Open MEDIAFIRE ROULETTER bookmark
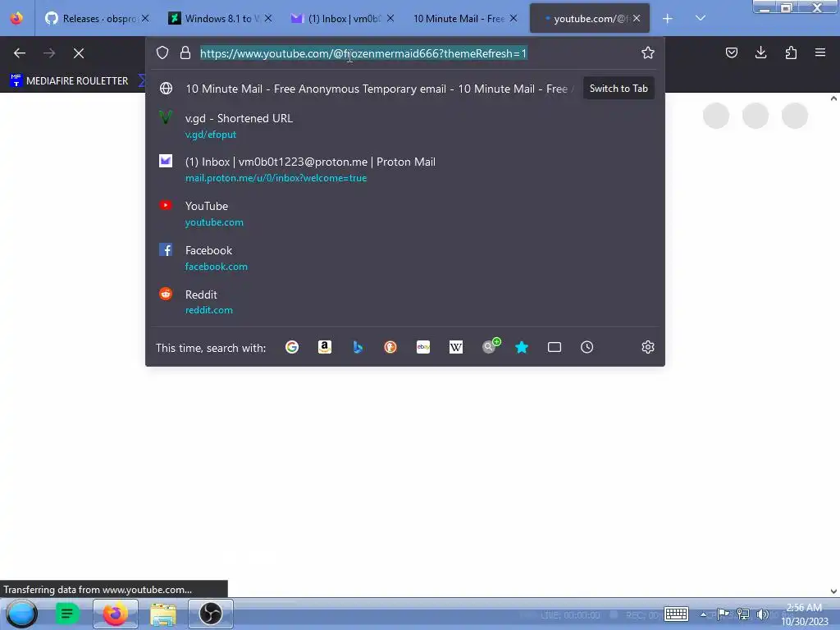The width and height of the screenshot is (840, 630). click(70, 81)
